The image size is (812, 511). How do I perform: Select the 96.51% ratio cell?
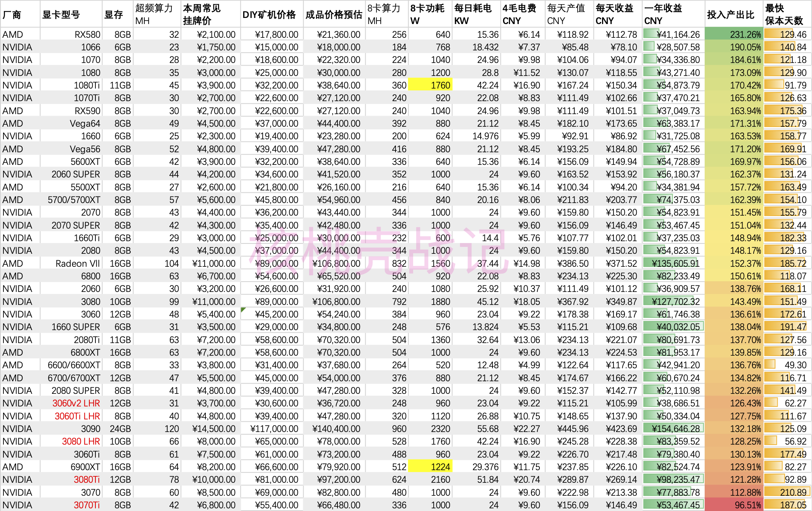tap(734, 505)
